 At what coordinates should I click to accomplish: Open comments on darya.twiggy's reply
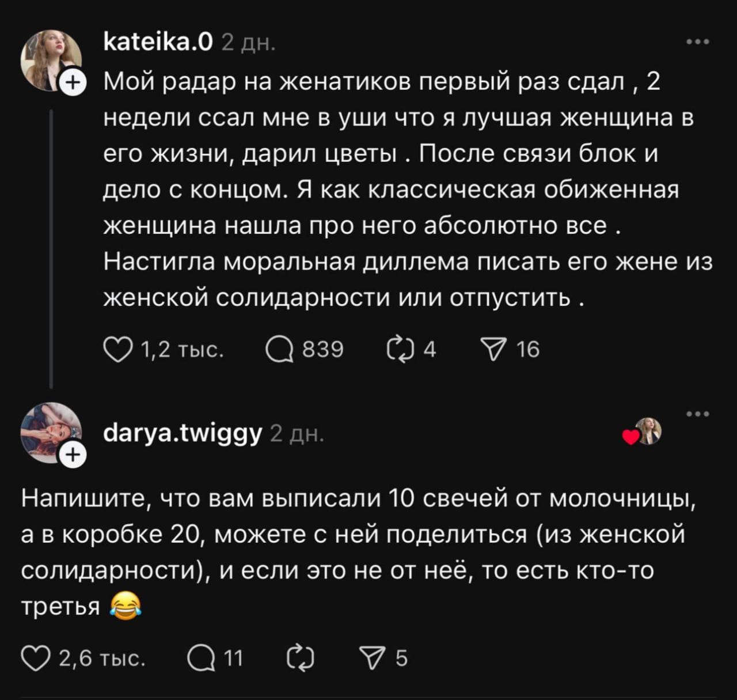[202, 659]
